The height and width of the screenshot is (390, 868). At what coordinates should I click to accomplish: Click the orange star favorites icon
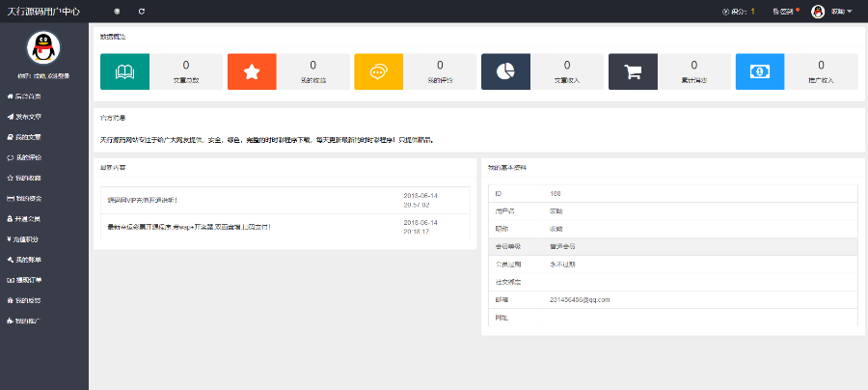[252, 71]
